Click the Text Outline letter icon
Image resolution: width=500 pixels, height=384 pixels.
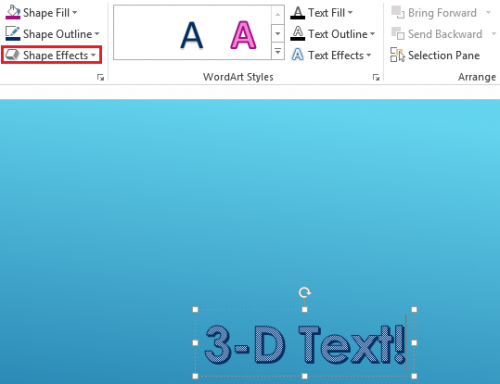[298, 34]
